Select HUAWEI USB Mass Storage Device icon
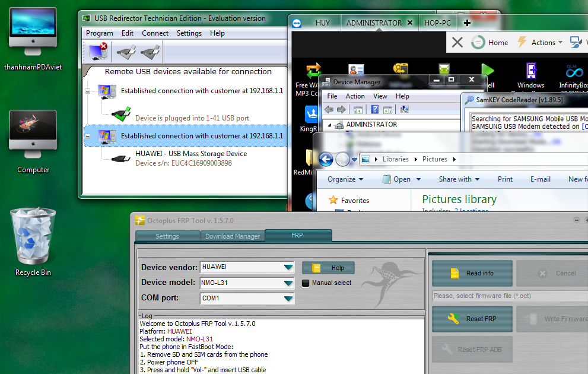The height and width of the screenshot is (374, 588). (121, 159)
